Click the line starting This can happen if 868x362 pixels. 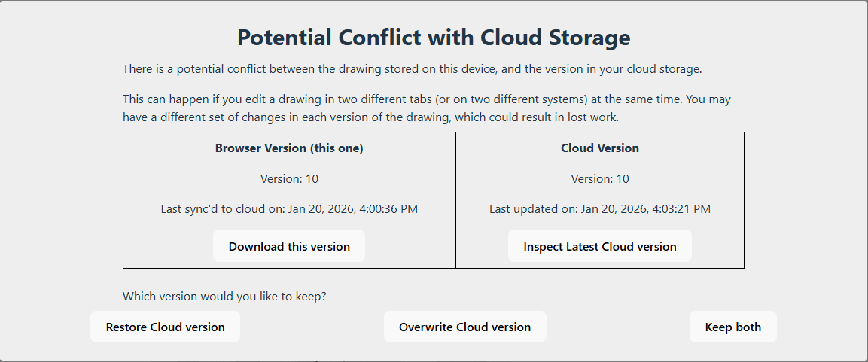(x=426, y=99)
